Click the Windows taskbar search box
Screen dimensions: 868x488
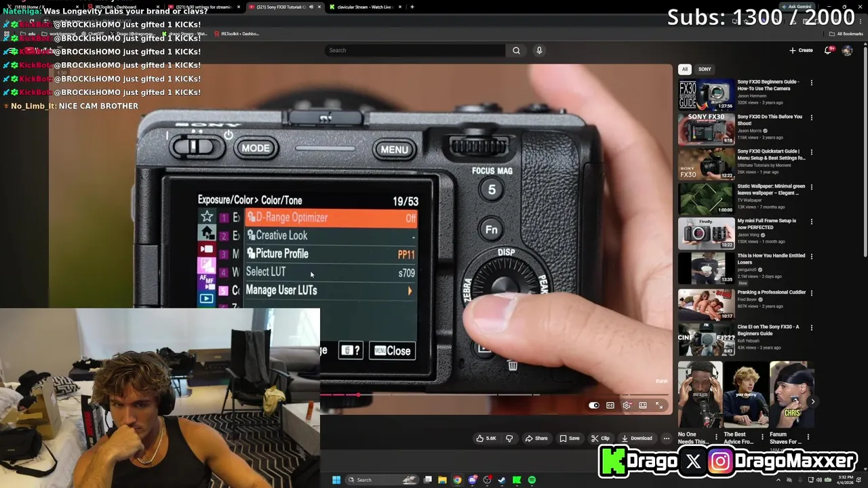point(381,480)
